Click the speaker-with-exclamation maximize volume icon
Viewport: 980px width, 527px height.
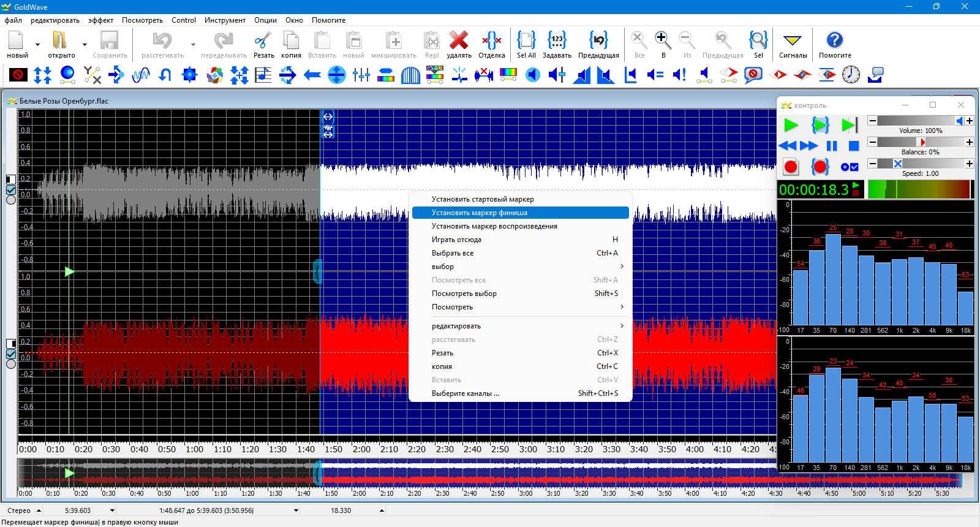click(680, 75)
